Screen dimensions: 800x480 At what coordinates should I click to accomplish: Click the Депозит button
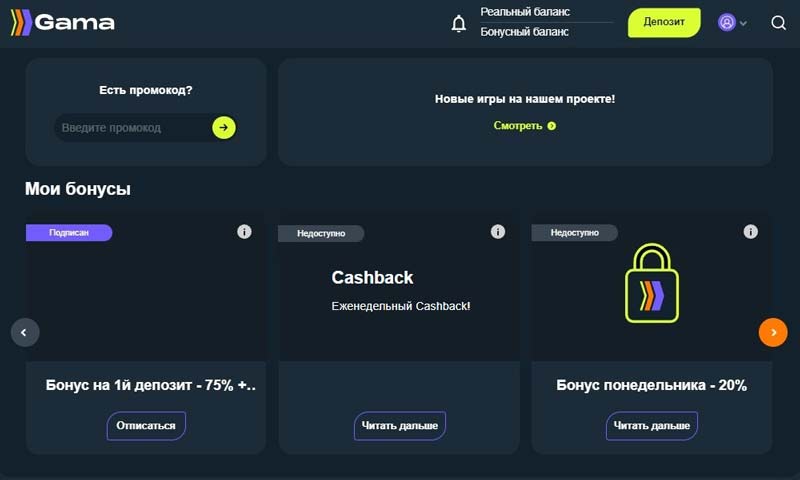point(664,22)
